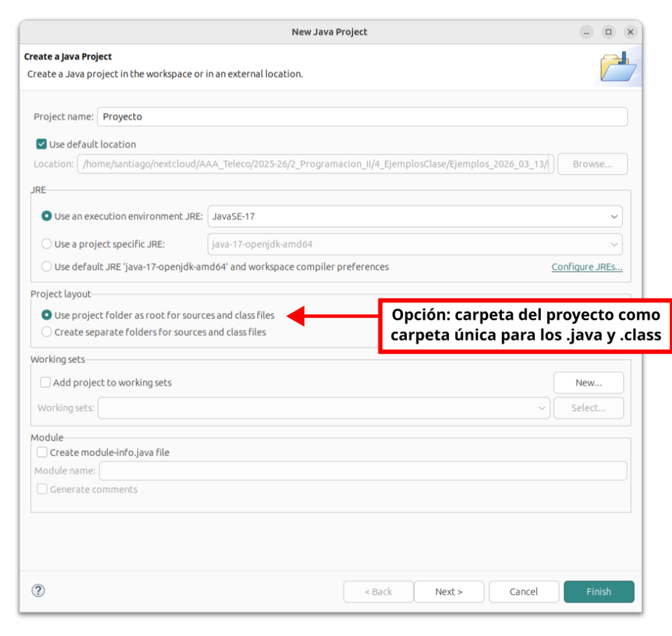Open the JavaSE-17 execution environment dropdown

(x=415, y=217)
